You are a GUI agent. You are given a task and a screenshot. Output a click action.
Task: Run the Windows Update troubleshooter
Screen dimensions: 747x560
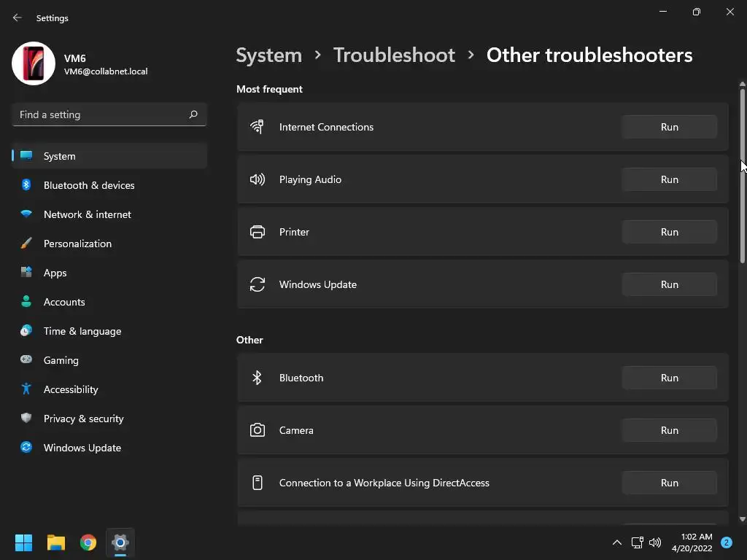[669, 284]
